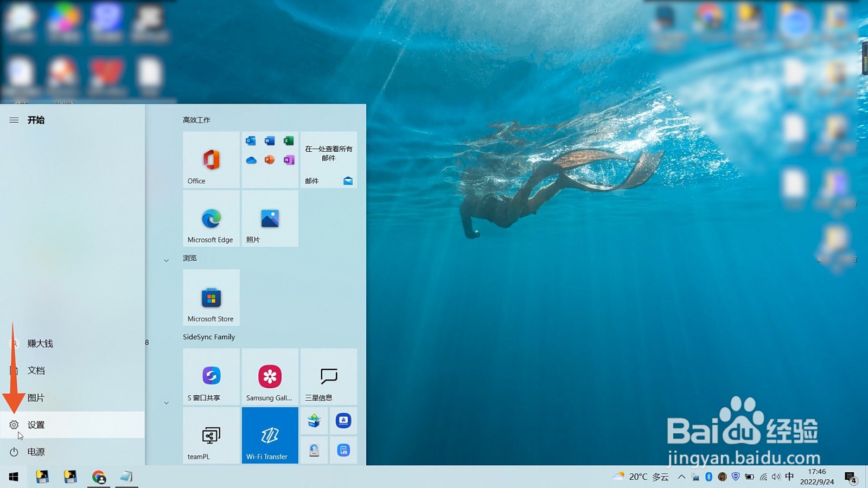Open the 20°C 多云 weather widget
The image size is (868, 488).
pos(641,477)
